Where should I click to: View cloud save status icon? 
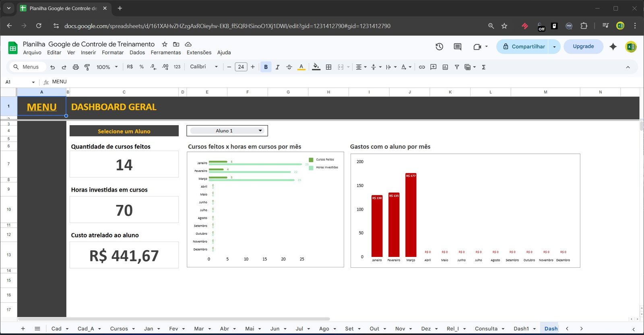pyautogui.click(x=188, y=44)
